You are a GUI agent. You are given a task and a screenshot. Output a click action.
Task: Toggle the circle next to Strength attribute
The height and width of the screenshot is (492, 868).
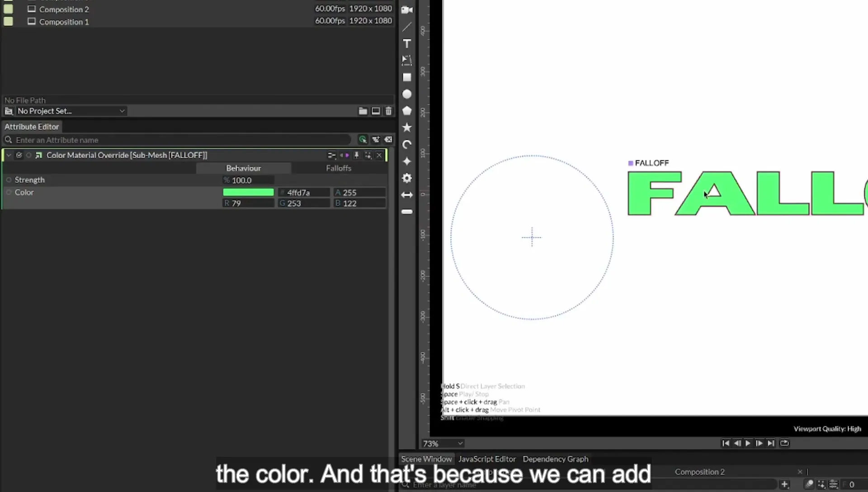pyautogui.click(x=9, y=180)
